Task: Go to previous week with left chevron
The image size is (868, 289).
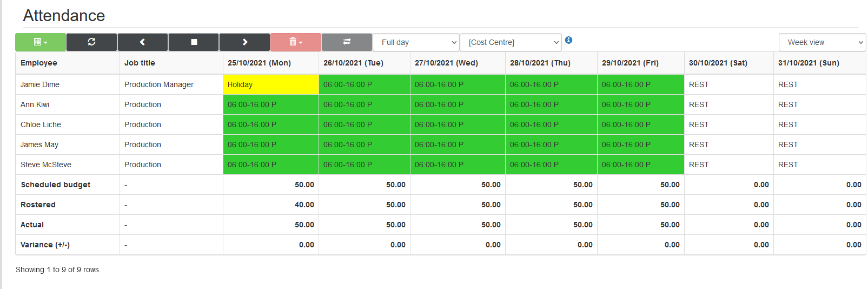Action: click(x=142, y=42)
